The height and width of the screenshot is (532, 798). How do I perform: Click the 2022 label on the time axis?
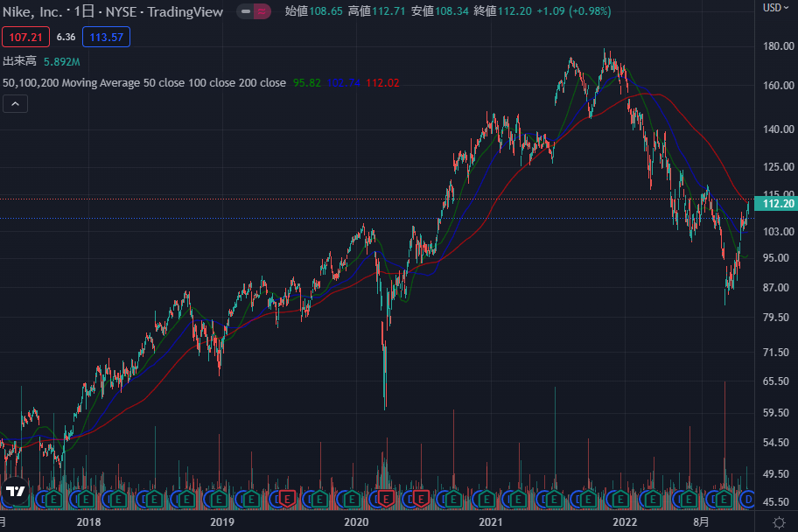pos(625,521)
